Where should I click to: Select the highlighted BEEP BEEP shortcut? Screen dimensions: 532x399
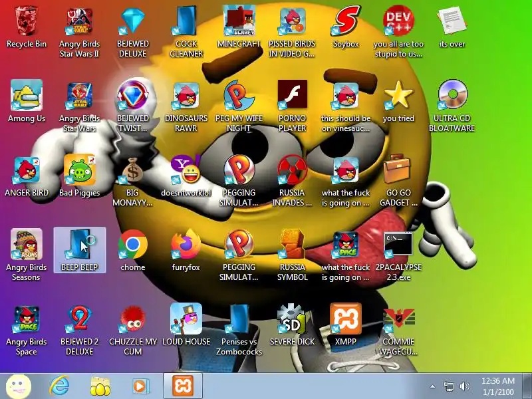pos(80,251)
